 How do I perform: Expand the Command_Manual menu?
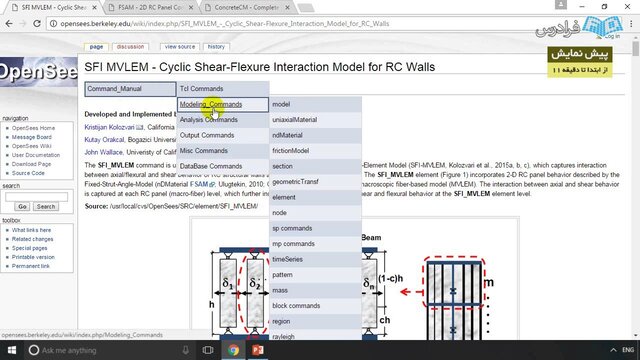130,89
